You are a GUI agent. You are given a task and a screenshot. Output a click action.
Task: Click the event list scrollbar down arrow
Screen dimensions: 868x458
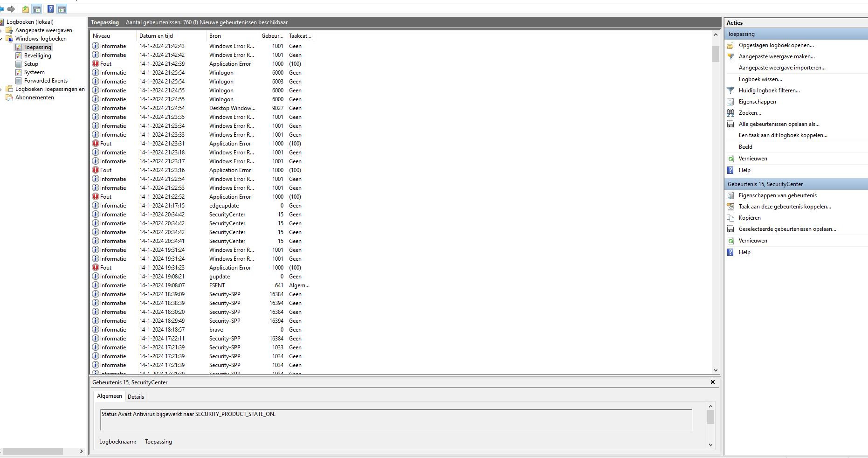(x=716, y=370)
